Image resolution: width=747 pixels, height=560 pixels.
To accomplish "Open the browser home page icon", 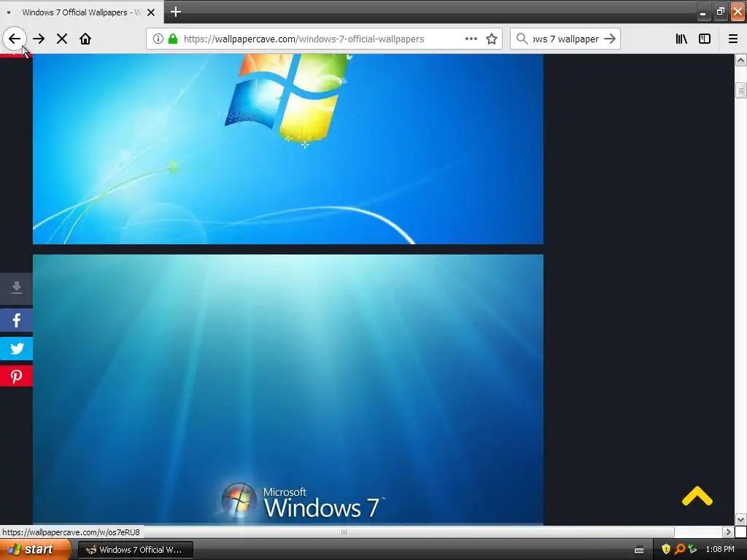I will tap(85, 39).
